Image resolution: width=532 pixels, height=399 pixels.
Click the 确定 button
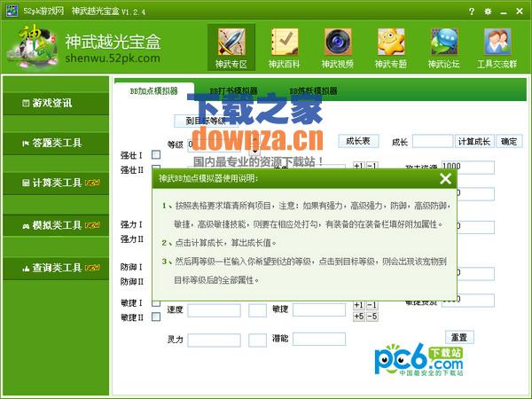coord(509,142)
